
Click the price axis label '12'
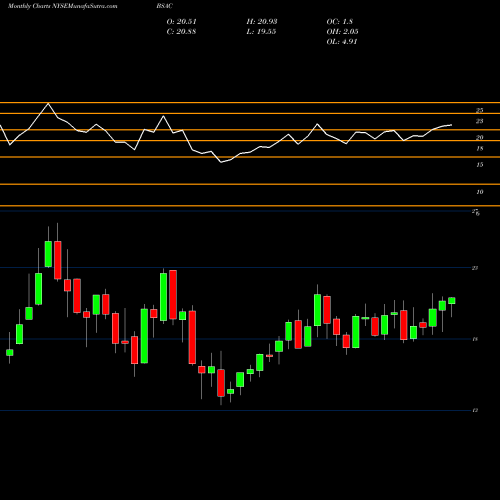tap(475, 410)
